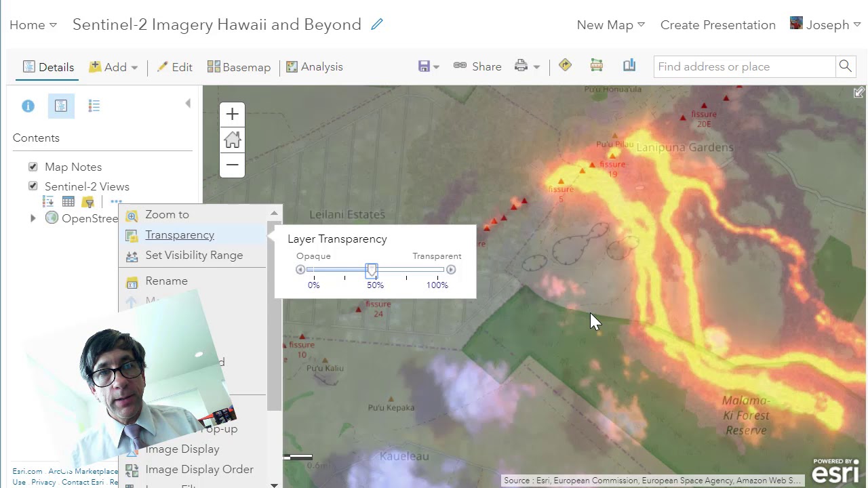Click the Lanipuna Gardens map label
Viewport: 868px width, 488px height.
[x=685, y=147]
